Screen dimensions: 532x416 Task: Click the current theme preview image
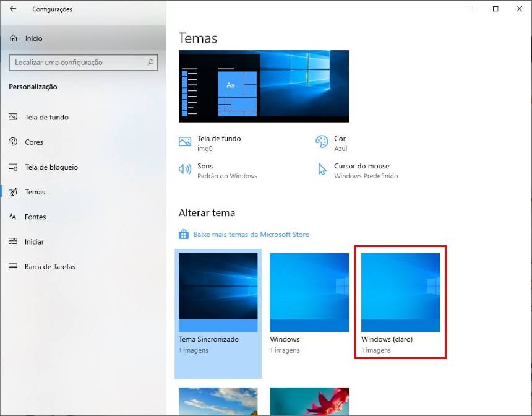pyautogui.click(x=264, y=86)
